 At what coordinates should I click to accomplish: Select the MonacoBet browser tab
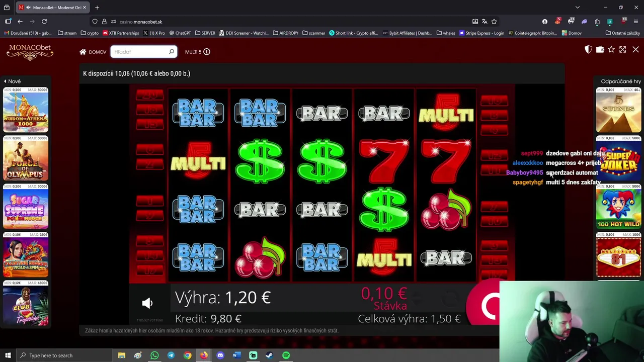point(53,8)
